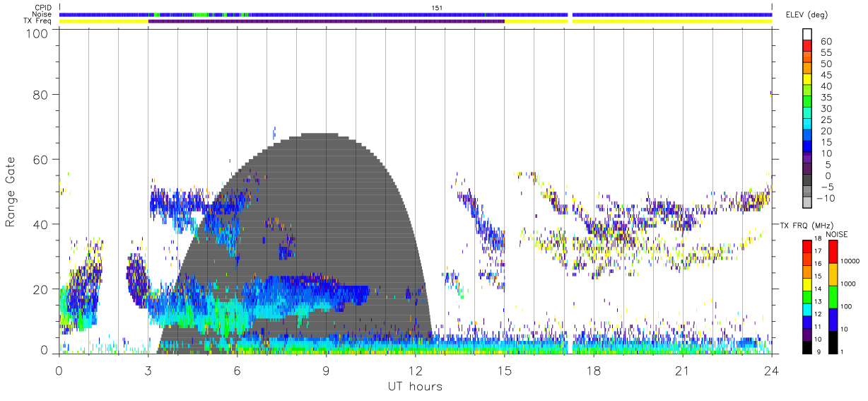Click the 'Noise' row label at top left
The width and height of the screenshot is (868, 401).
click(x=43, y=14)
